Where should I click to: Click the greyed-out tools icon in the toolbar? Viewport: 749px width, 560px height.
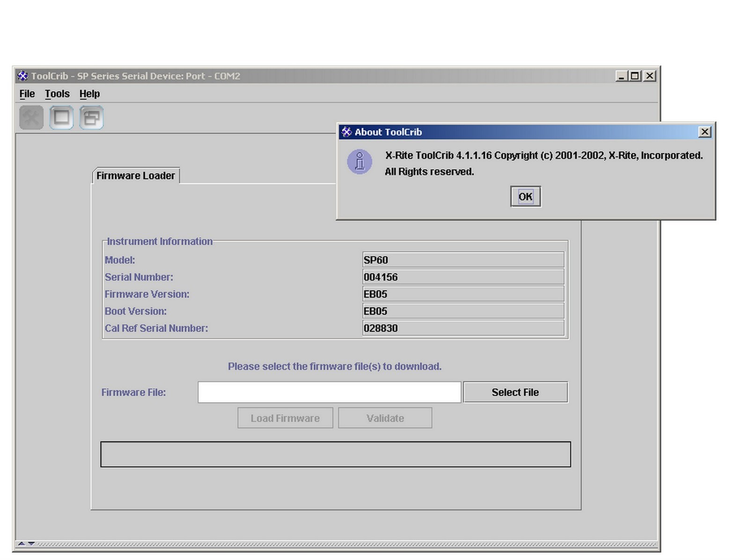[31, 118]
